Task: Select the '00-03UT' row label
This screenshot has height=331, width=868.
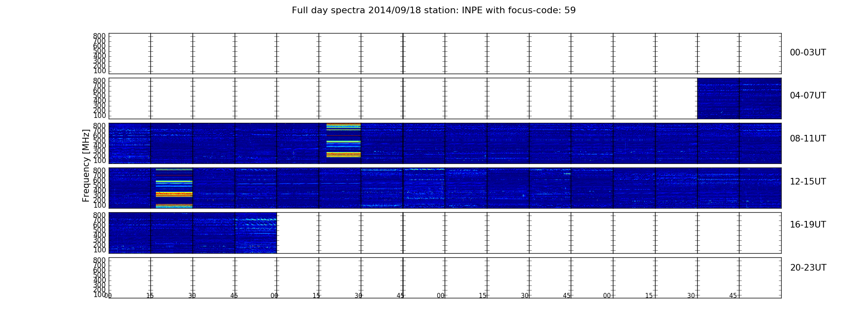Action: click(808, 53)
